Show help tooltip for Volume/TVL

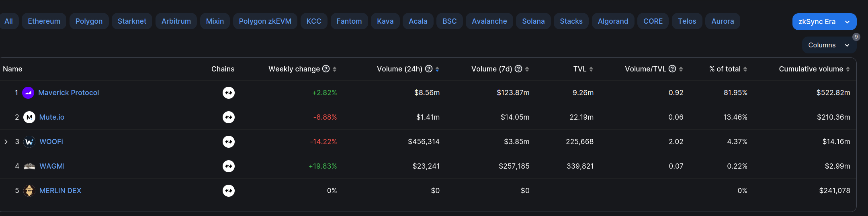[672, 69]
